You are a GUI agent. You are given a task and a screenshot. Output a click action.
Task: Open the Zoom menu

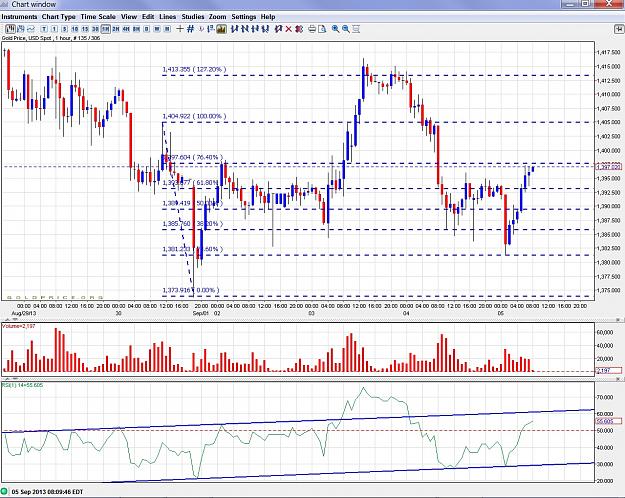pyautogui.click(x=217, y=17)
